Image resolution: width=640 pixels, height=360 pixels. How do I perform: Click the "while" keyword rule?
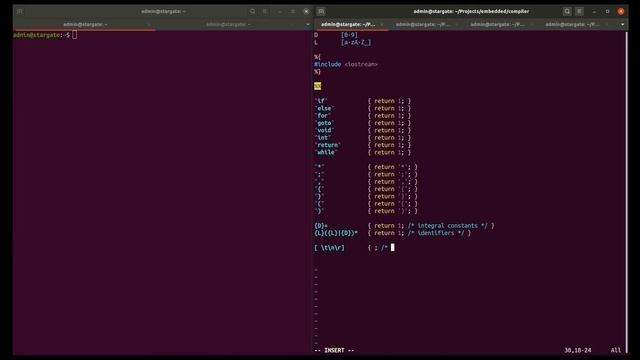click(326, 152)
